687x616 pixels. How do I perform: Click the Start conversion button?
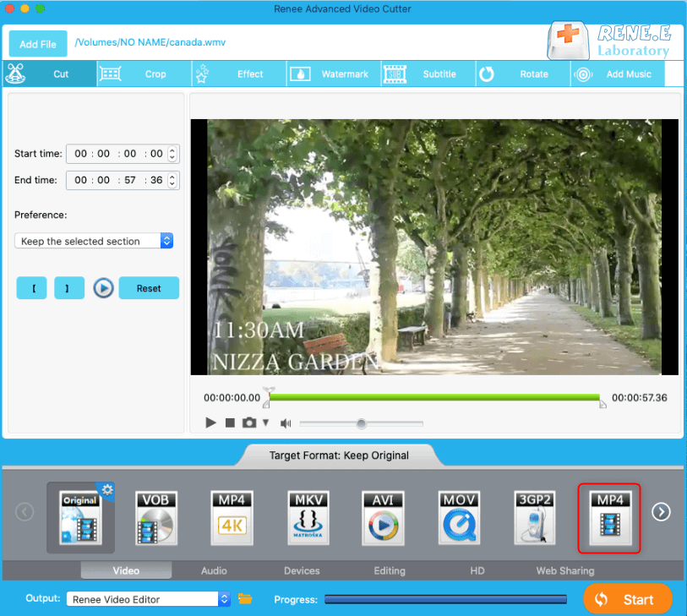coord(627,599)
